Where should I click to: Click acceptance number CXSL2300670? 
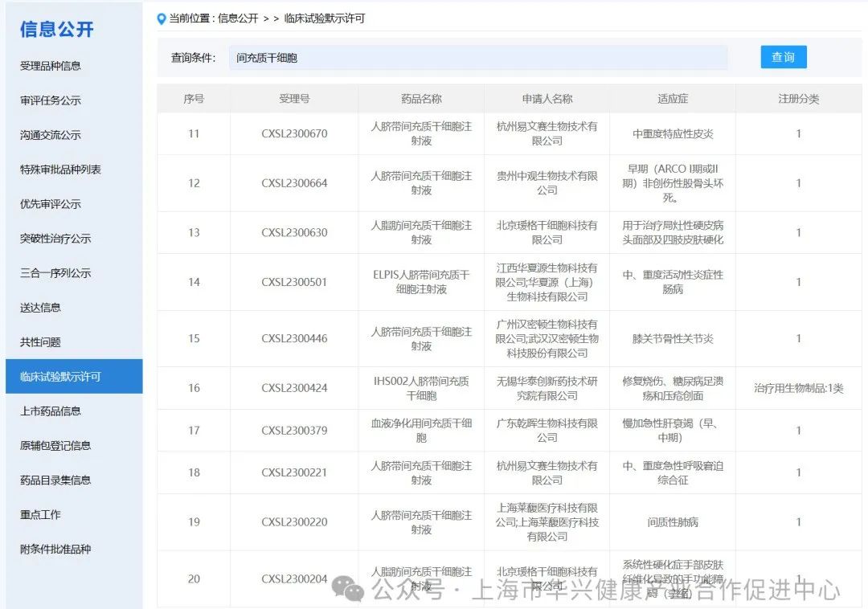pos(294,134)
